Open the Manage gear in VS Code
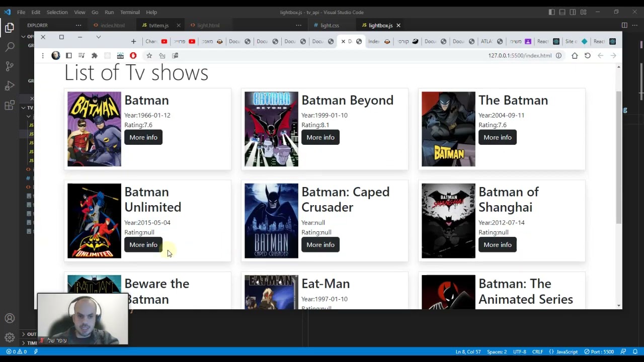 pos(10,337)
